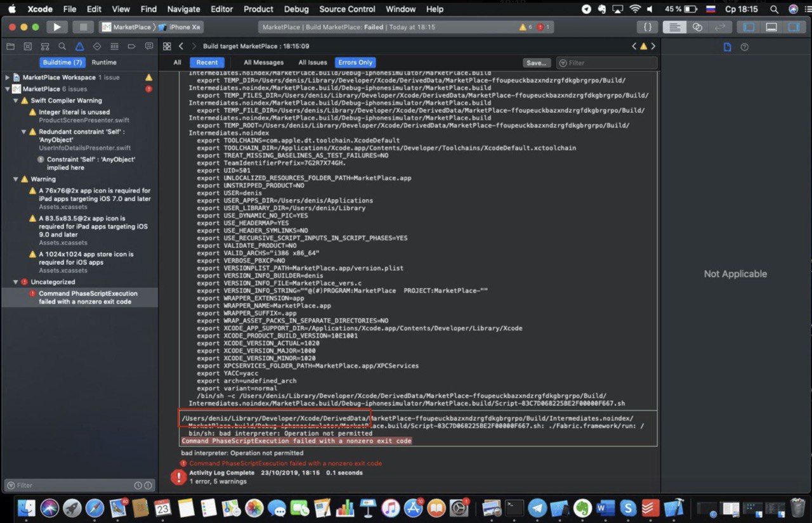Switch to the Assistant editor
The height and width of the screenshot is (523, 812).
697,27
